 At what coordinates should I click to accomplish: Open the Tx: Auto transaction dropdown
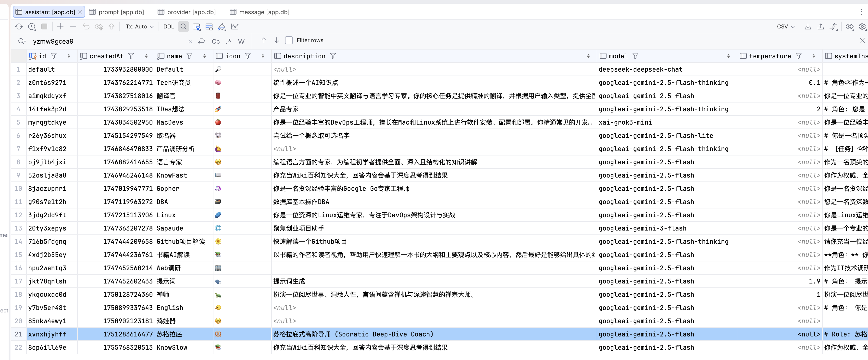click(x=139, y=26)
